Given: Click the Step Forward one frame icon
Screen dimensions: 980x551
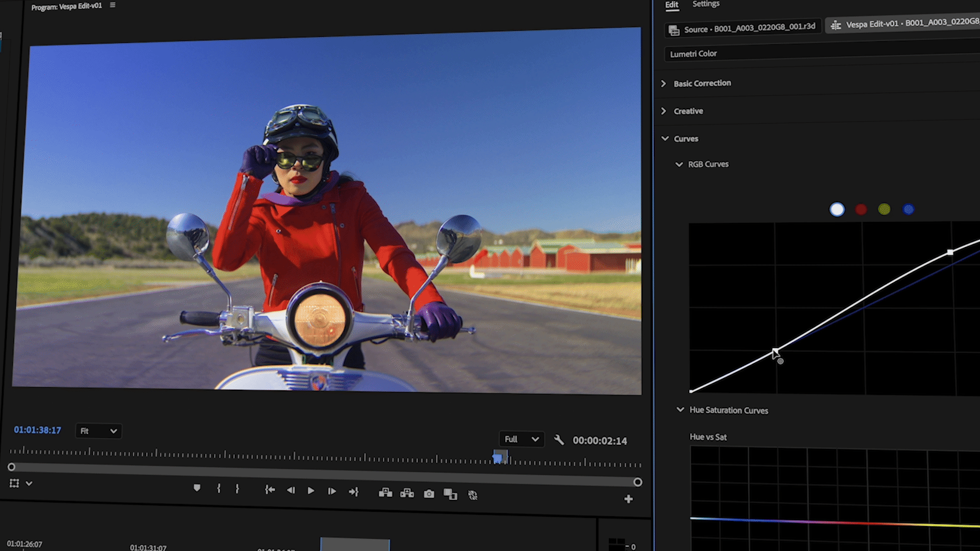Looking at the screenshot, I should coord(332,490).
